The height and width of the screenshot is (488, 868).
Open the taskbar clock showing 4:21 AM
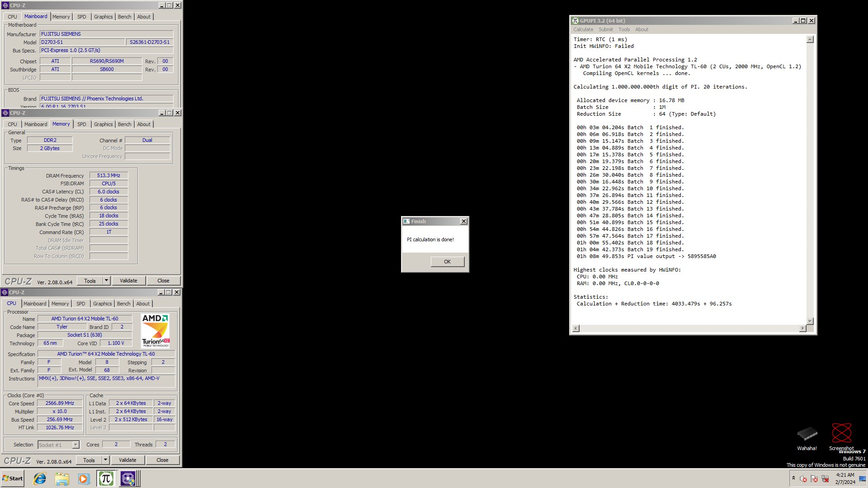tap(845, 479)
